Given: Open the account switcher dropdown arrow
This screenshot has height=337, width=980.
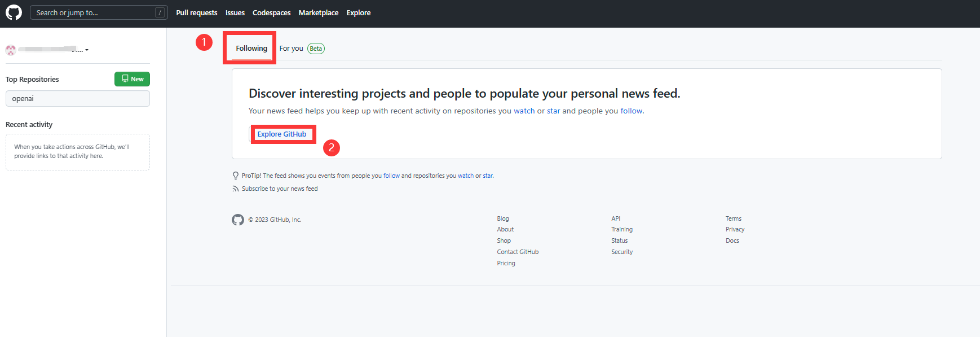Looking at the screenshot, I should 87,50.
